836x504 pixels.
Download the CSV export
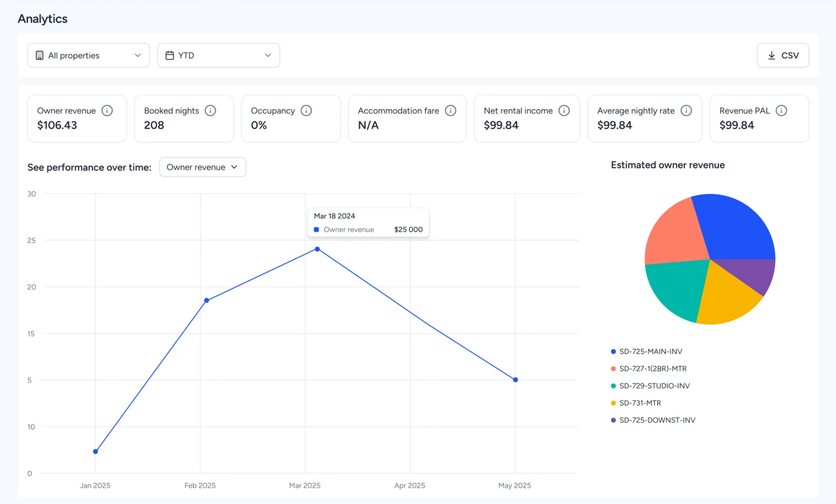tap(782, 55)
